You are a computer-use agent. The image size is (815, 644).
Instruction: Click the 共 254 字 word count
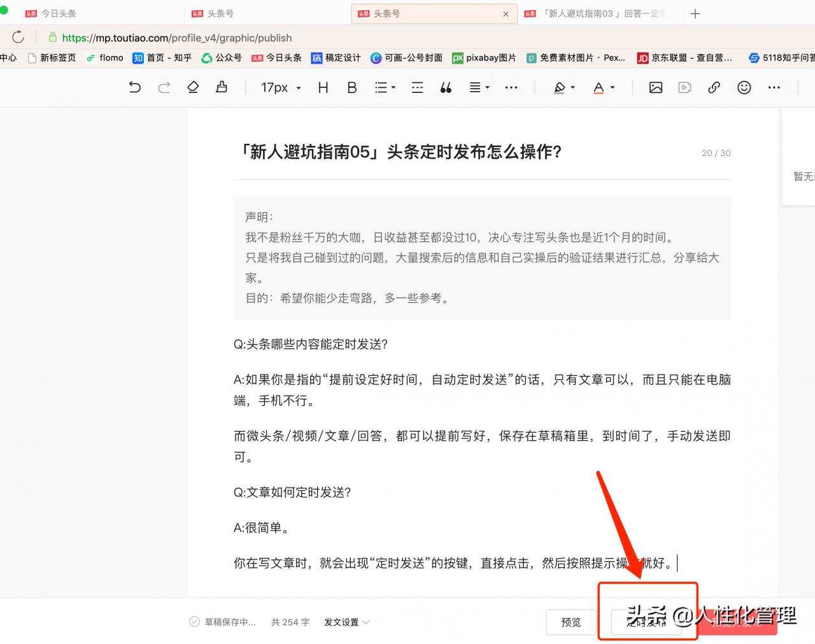pos(290,622)
